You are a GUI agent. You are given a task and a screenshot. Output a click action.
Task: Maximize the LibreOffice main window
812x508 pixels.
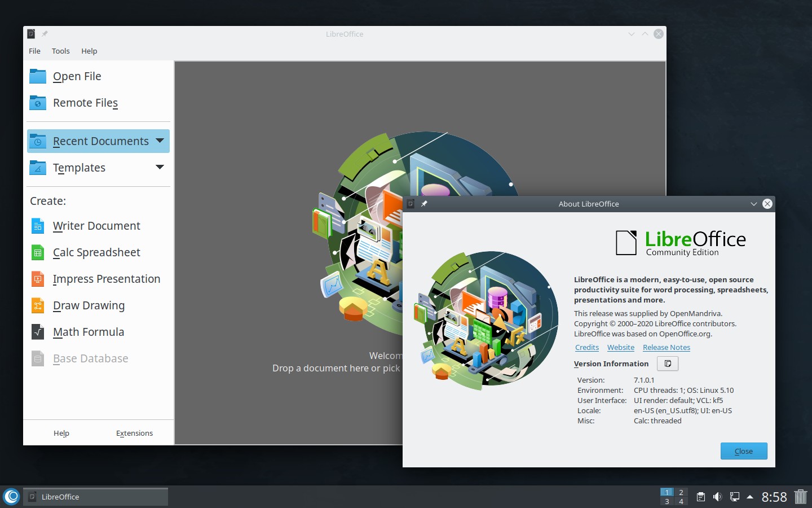(x=645, y=34)
